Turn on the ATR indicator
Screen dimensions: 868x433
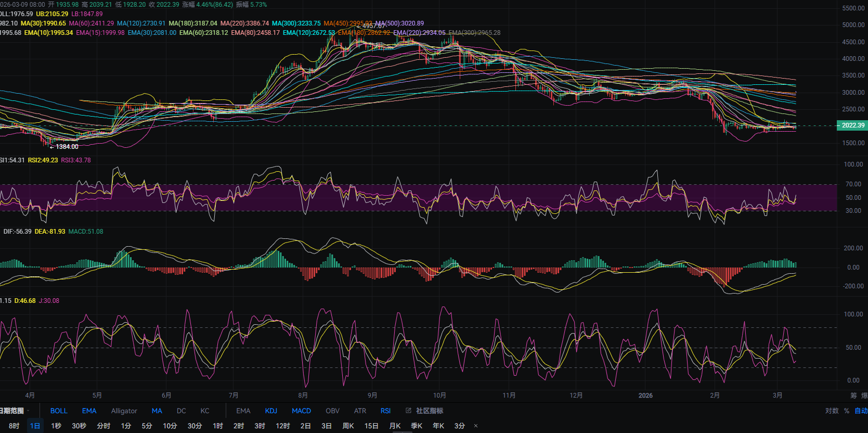360,411
